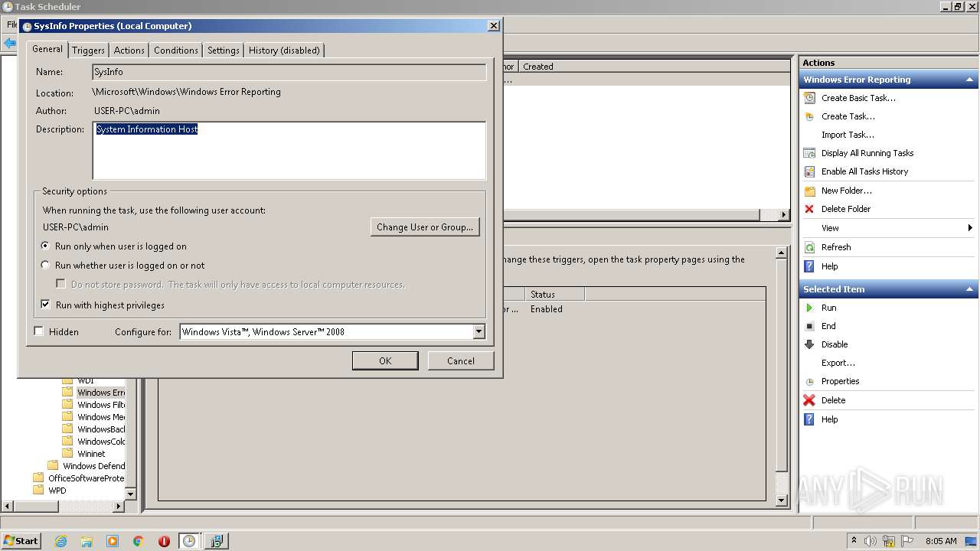Open the History (disabled) tab
Screen dimensions: 980x551
coord(284,51)
